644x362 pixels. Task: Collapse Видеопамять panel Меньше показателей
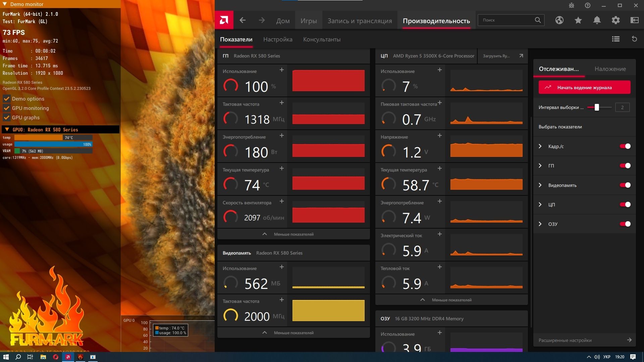pos(293,333)
